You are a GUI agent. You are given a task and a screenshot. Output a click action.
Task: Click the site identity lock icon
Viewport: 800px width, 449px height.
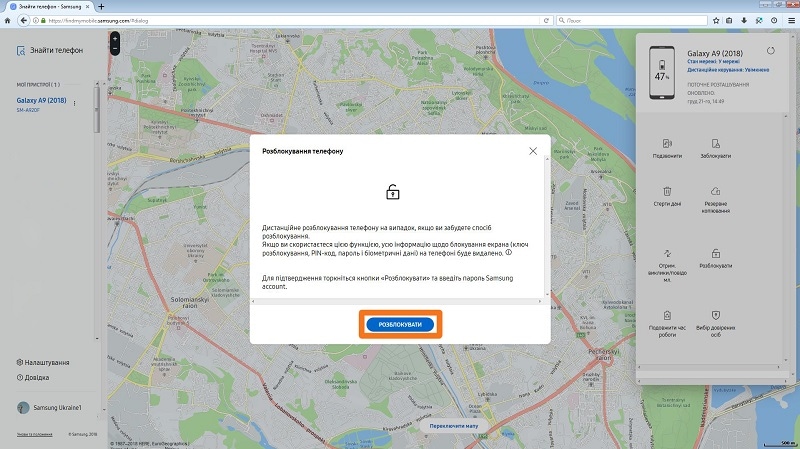pyautogui.click(x=43, y=20)
